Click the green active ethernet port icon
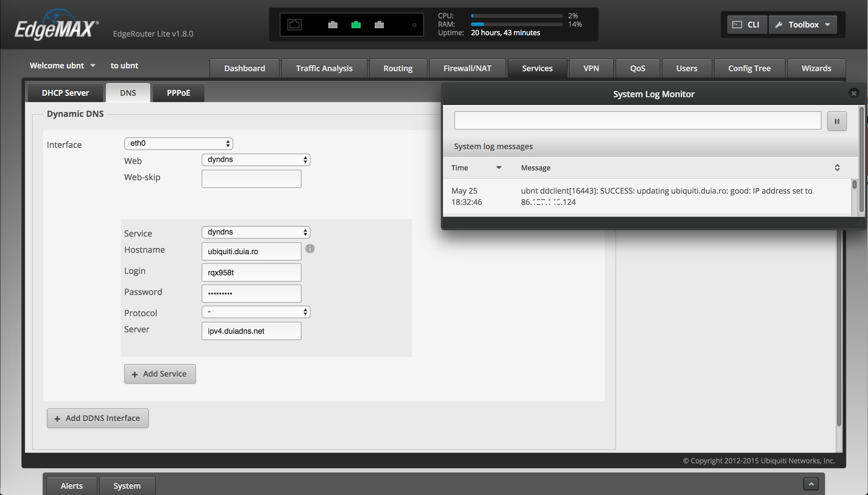The width and height of the screenshot is (868, 495). tap(356, 25)
